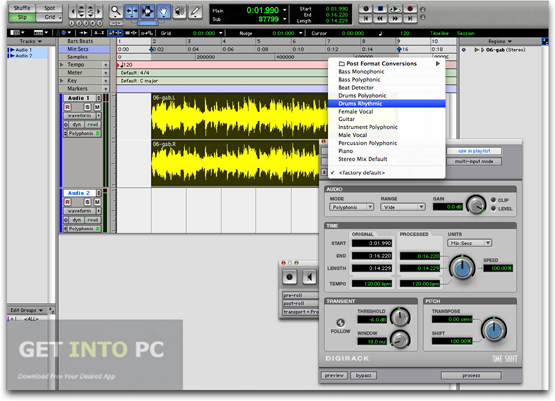The image size is (555, 401).
Task: Record-enable the Audio 1 track
Action: [68, 107]
